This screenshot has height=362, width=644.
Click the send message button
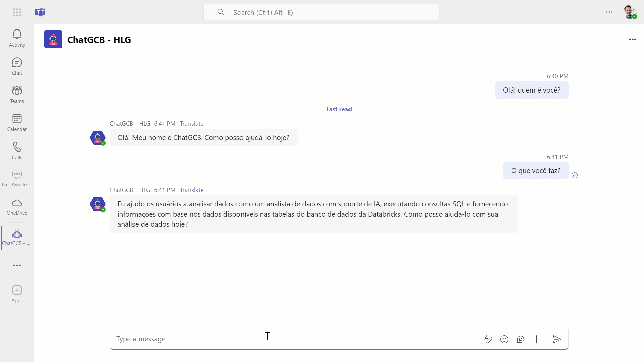[x=557, y=339]
